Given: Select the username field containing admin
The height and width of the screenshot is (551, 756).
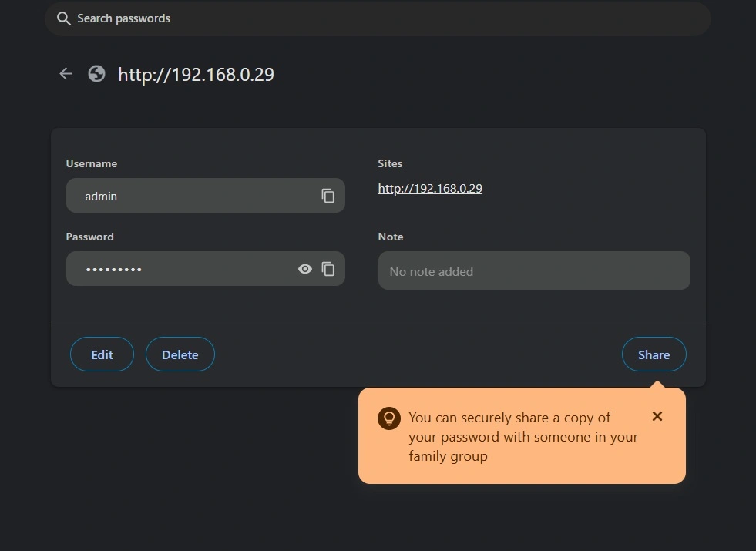Looking at the screenshot, I should 185,195.
